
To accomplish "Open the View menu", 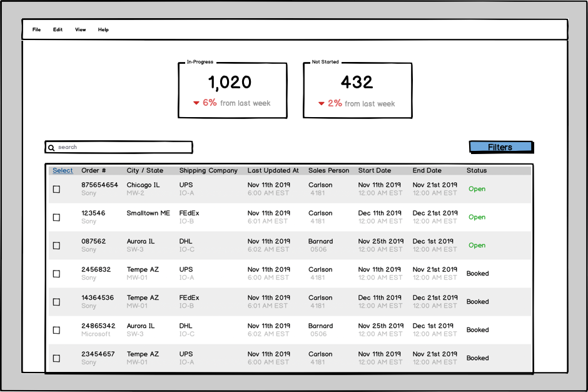I will point(81,29).
